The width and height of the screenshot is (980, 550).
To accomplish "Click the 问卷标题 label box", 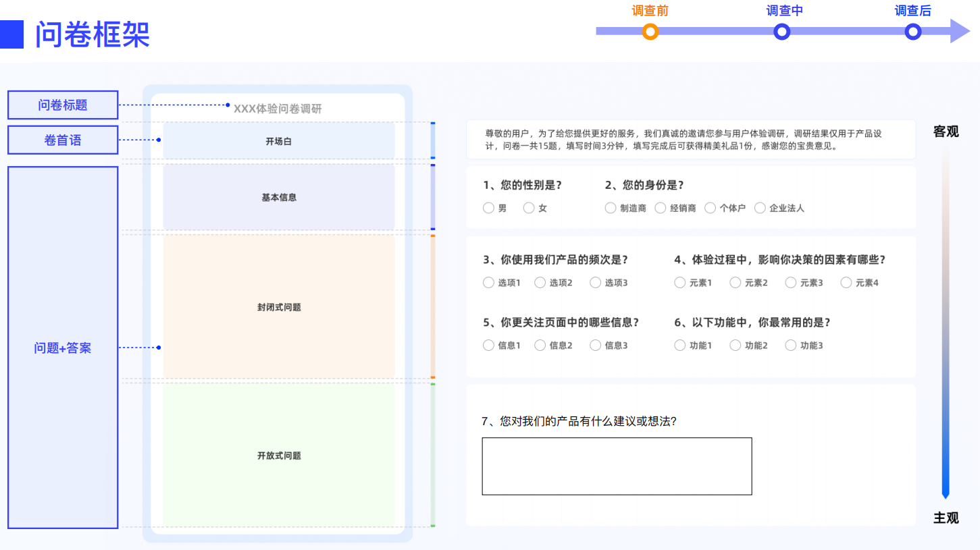I will click(x=63, y=105).
